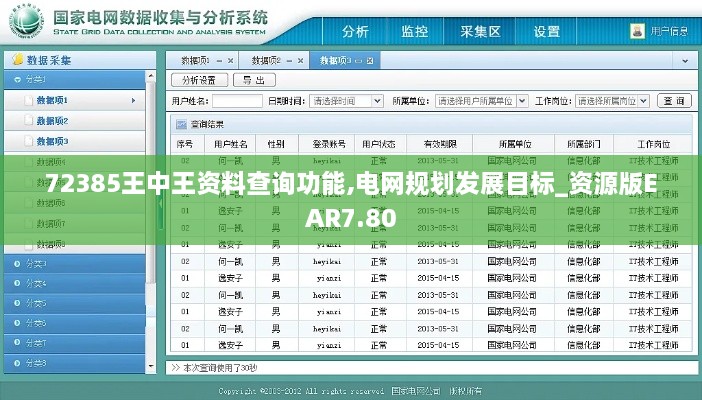Click the user avatar icon beside 用户信息

click(x=638, y=31)
